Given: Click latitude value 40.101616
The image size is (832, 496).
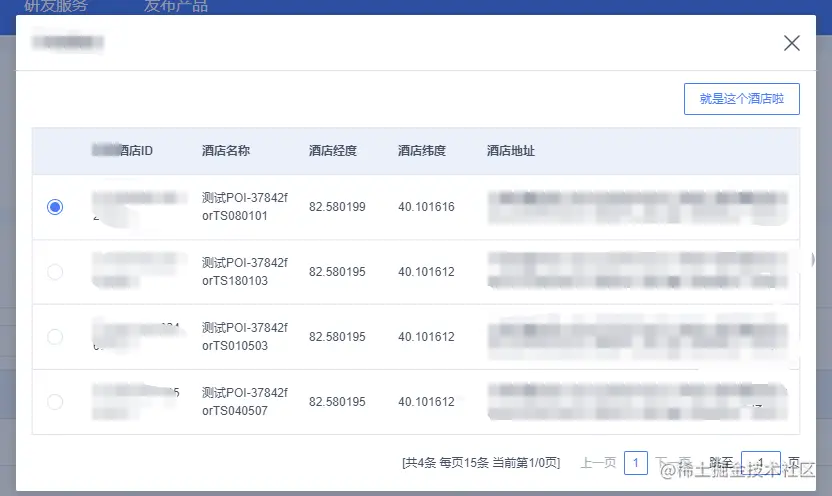Looking at the screenshot, I should [x=426, y=207].
